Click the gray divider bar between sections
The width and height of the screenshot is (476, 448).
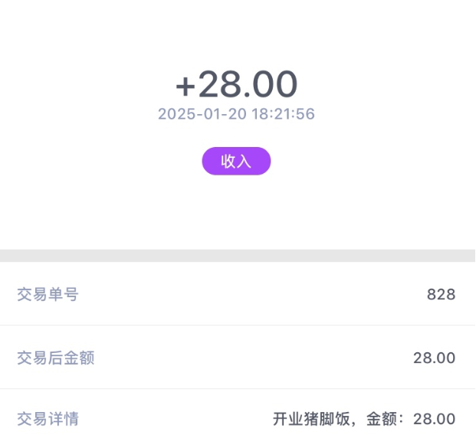coord(238,256)
